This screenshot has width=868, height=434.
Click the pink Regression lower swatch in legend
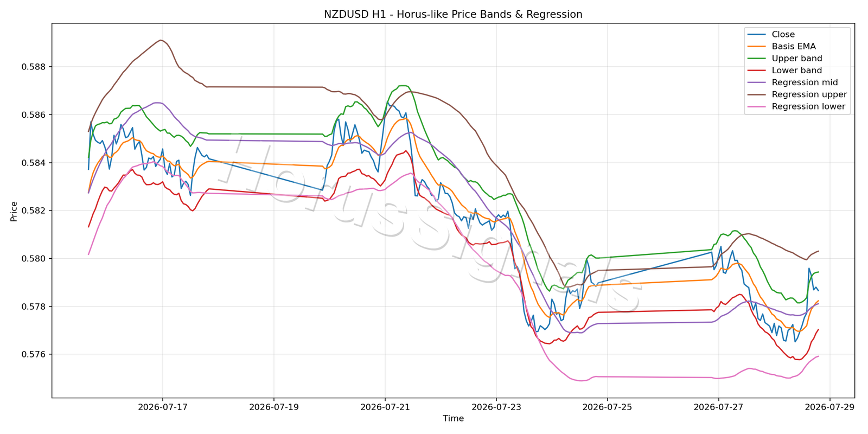click(x=756, y=107)
